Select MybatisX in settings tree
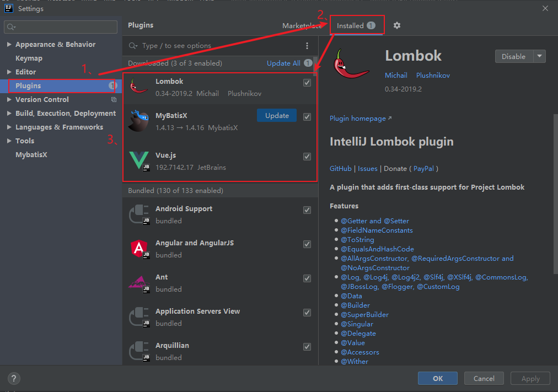The width and height of the screenshot is (558, 392). click(31, 155)
